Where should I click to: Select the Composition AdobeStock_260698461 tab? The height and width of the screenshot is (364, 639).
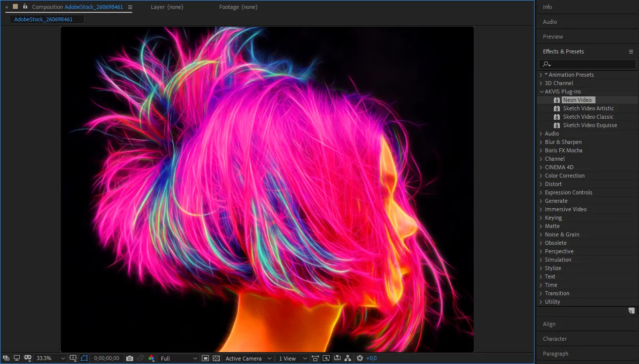point(78,7)
